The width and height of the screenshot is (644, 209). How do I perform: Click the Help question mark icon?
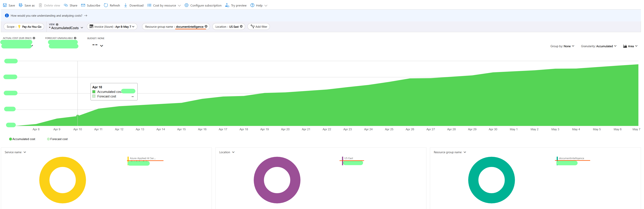point(252,5)
